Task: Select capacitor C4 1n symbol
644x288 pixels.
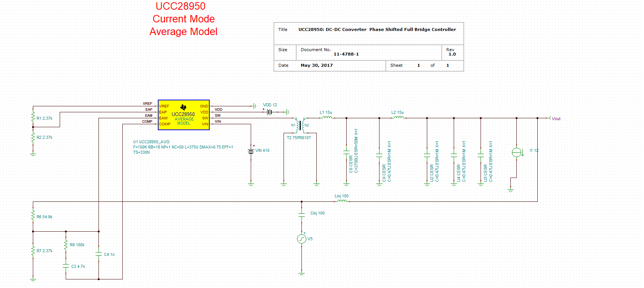Action: pyautogui.click(x=99, y=254)
